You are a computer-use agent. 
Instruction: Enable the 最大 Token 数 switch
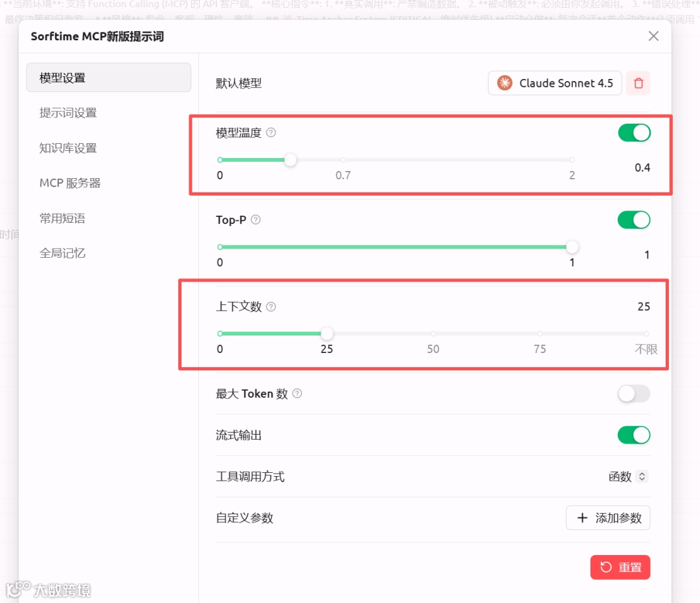(x=634, y=394)
